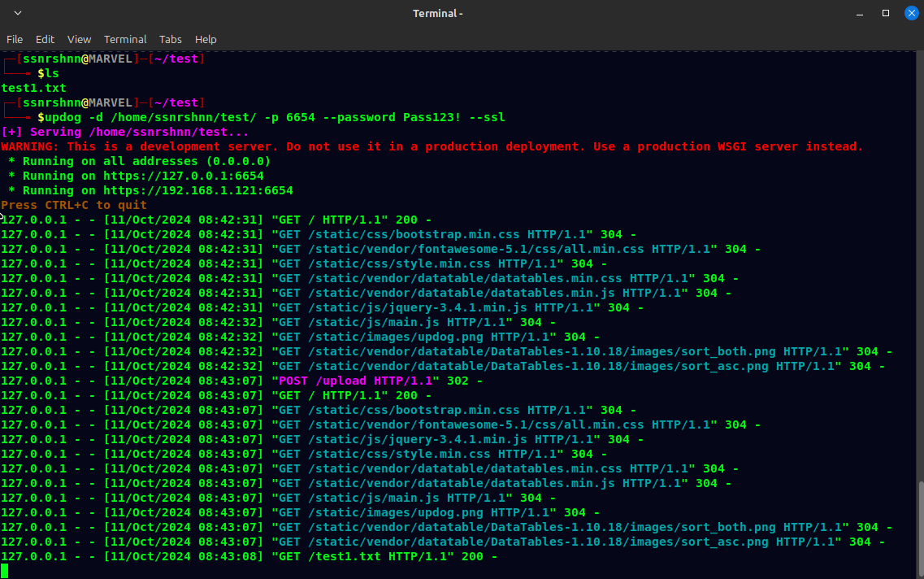
Task: Maximize the Terminal window
Action: point(886,13)
